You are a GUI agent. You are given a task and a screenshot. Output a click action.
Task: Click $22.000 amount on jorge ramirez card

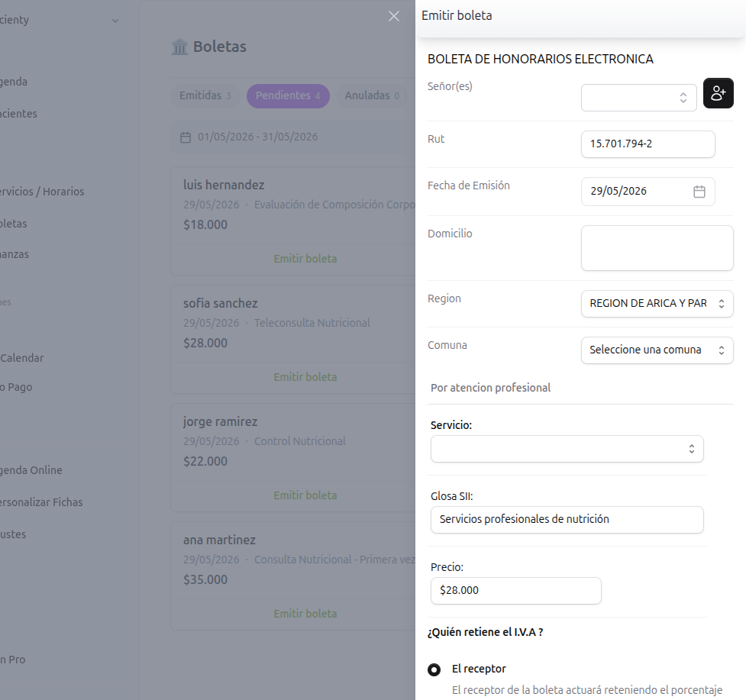click(205, 461)
